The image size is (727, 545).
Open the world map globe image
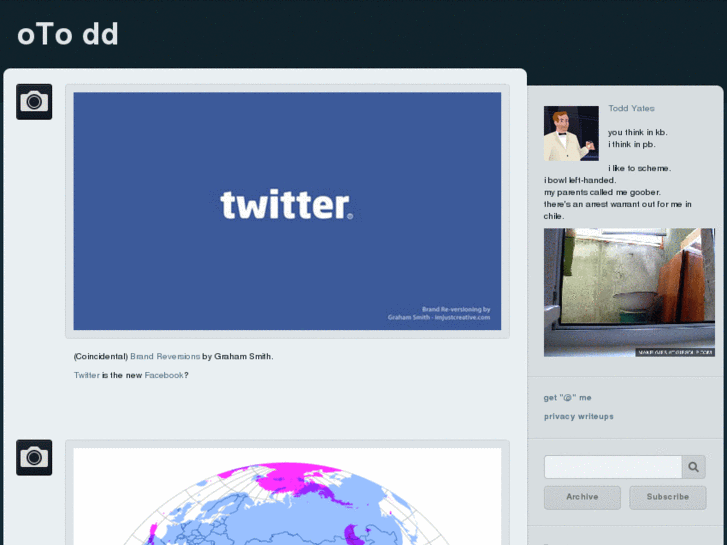pyautogui.click(x=287, y=496)
